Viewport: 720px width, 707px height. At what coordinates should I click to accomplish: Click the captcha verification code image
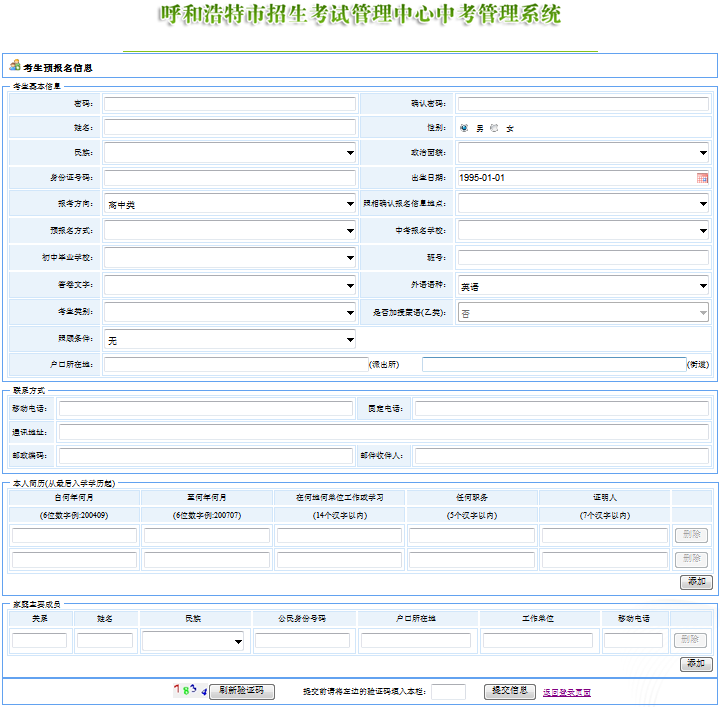tap(190, 690)
